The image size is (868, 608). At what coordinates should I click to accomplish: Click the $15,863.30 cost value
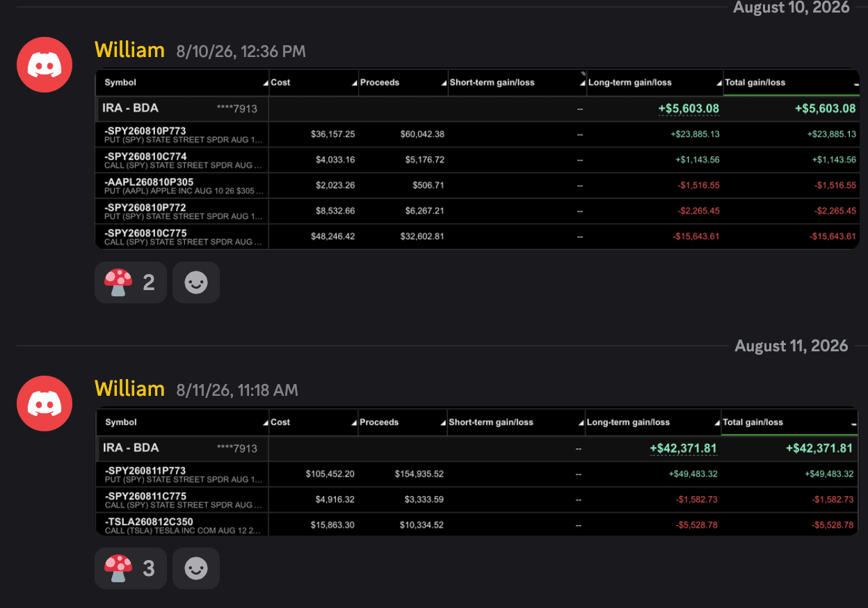(332, 525)
